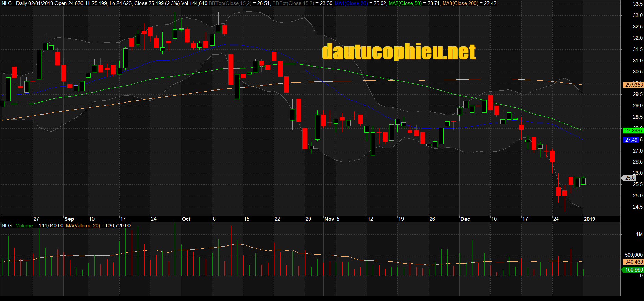Select the MA1(Close,20) indicator label
The image size is (644, 301).
351,3
